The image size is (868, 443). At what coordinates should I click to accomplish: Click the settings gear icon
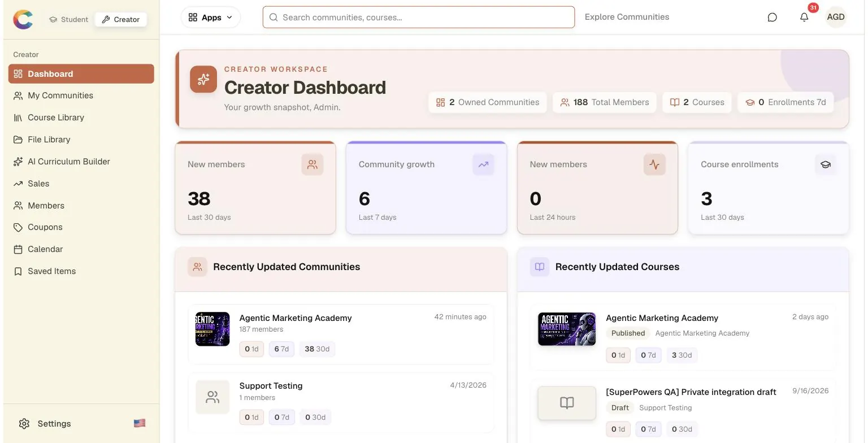[24, 424]
